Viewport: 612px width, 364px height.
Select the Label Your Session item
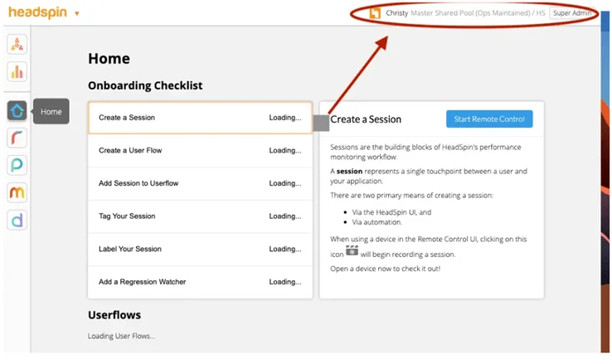(200, 249)
